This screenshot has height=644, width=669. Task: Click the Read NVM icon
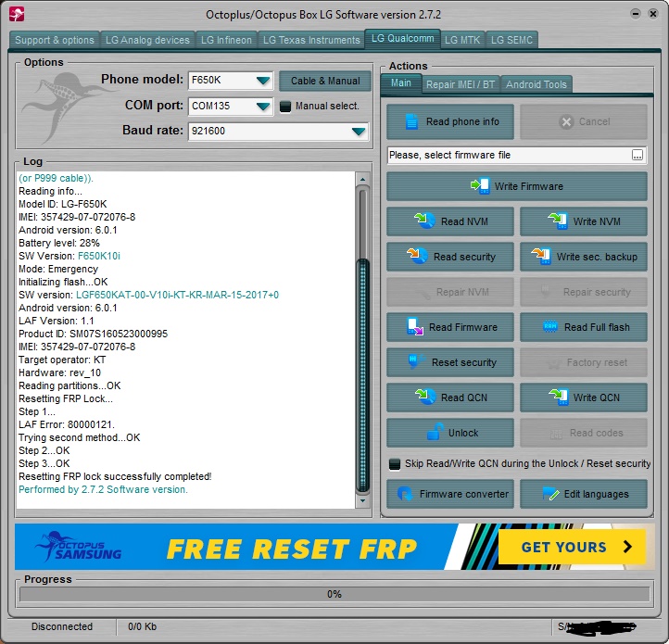click(425, 221)
